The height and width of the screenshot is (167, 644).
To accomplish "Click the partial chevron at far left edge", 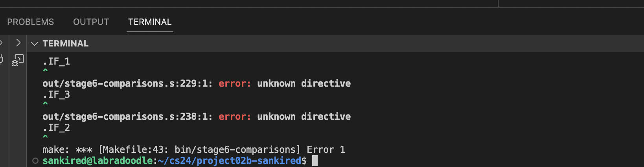I will click(x=1, y=43).
